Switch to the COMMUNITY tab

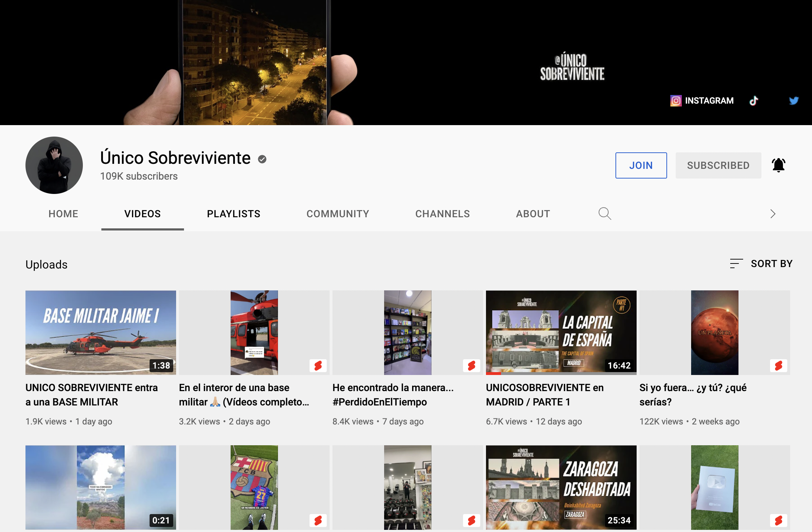[x=337, y=214]
